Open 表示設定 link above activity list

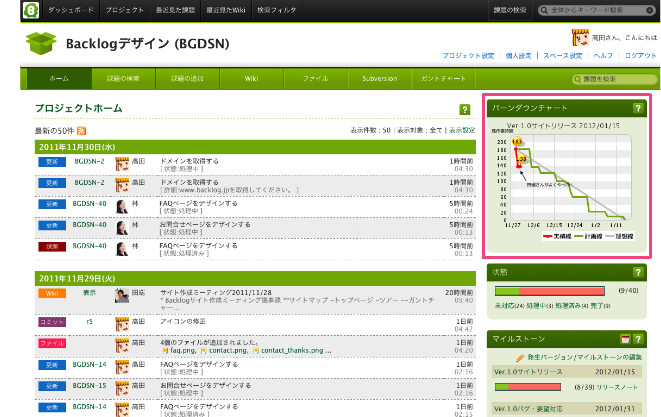click(462, 130)
